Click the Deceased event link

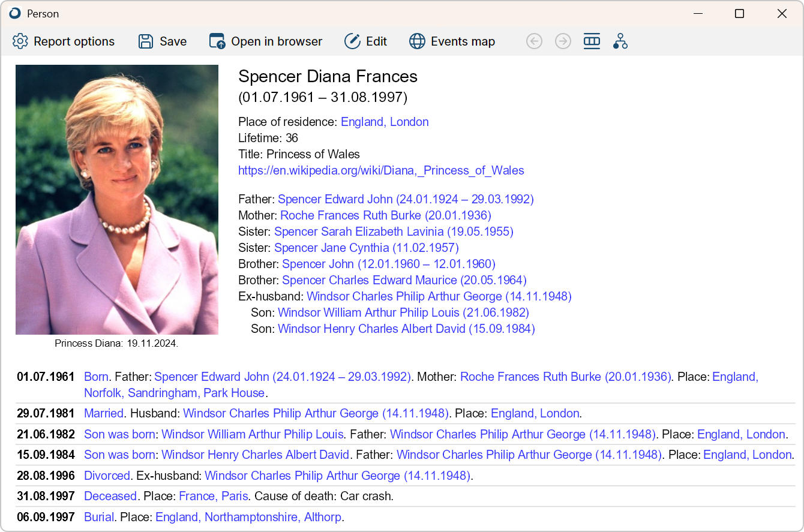(110, 496)
